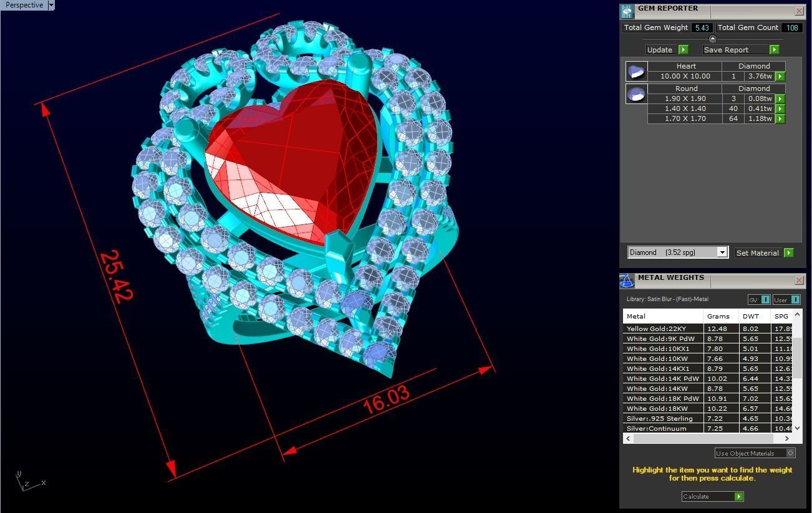Click the Round gem thumbnail icon
The width and height of the screenshot is (812, 513).
tap(636, 93)
